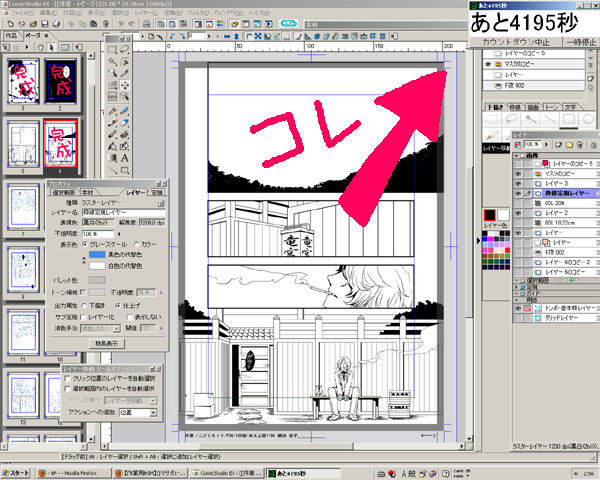Select 枠線定規レイヤー row in layer list

pyautogui.click(x=557, y=193)
